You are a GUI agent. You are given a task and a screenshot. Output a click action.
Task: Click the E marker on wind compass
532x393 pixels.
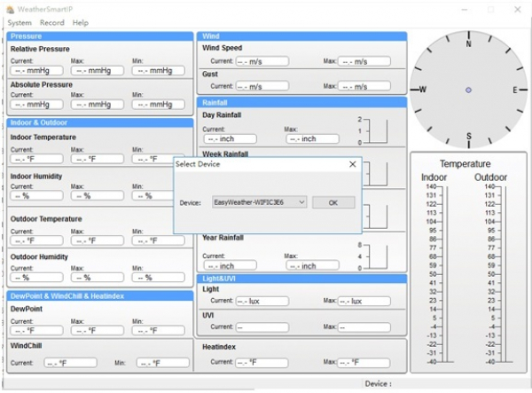tap(515, 90)
